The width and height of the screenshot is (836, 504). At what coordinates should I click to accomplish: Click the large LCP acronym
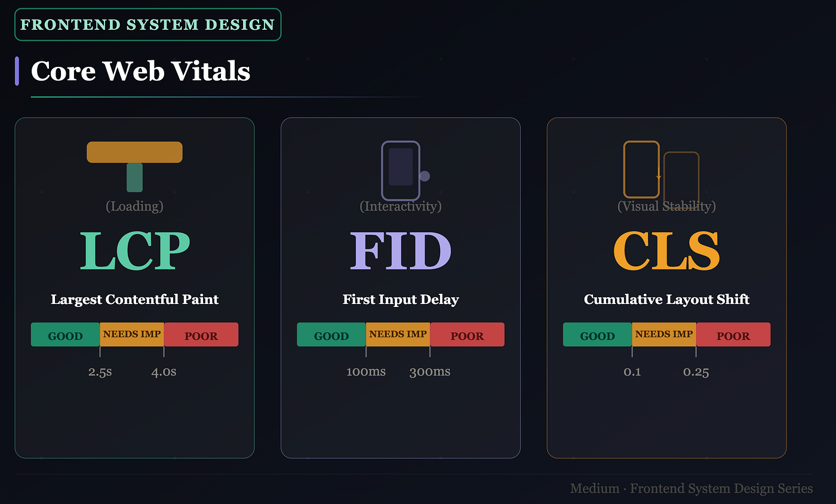[x=134, y=251]
